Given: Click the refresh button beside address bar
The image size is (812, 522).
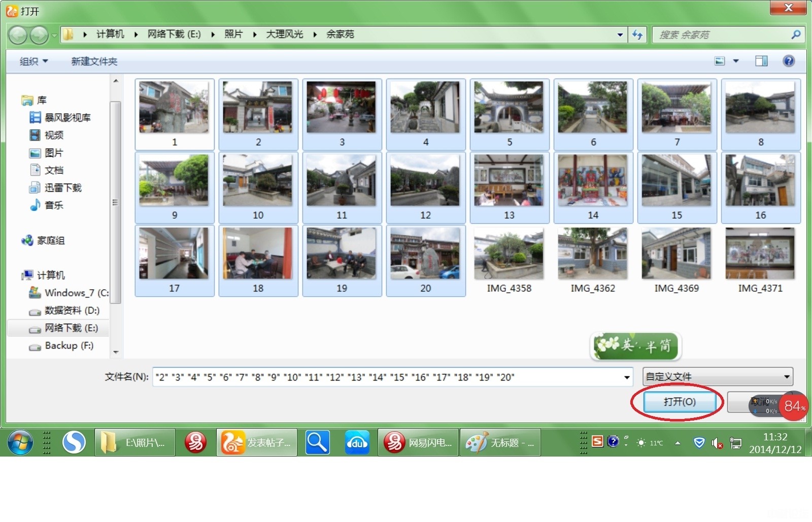Looking at the screenshot, I should tap(637, 34).
